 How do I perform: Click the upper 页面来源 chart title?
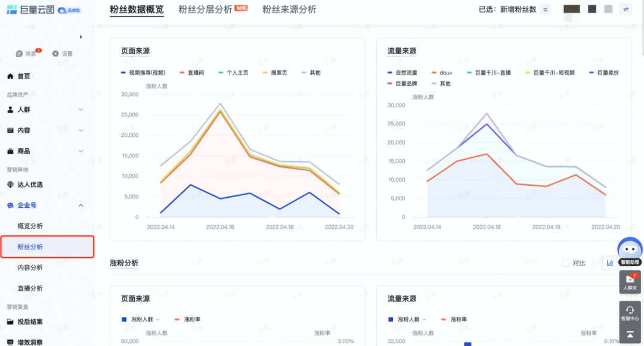135,51
